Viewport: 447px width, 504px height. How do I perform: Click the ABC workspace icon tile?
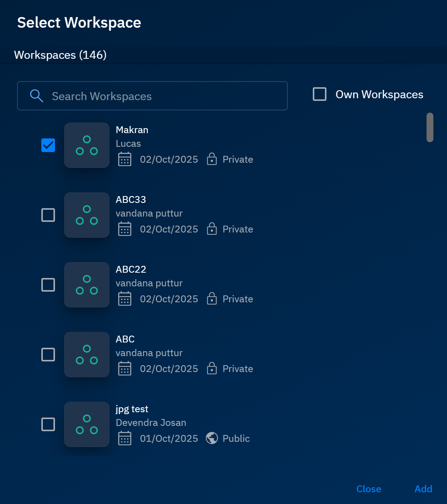(87, 355)
